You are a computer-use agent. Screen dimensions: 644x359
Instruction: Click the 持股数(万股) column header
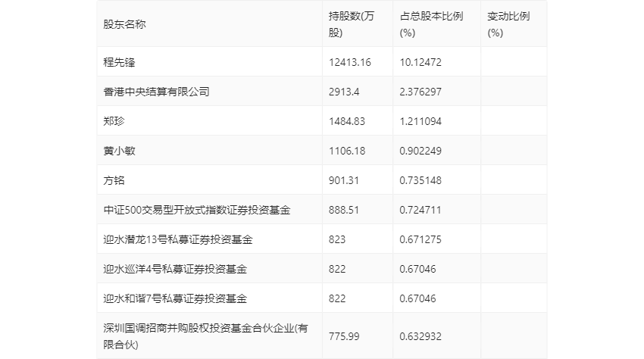pos(351,24)
